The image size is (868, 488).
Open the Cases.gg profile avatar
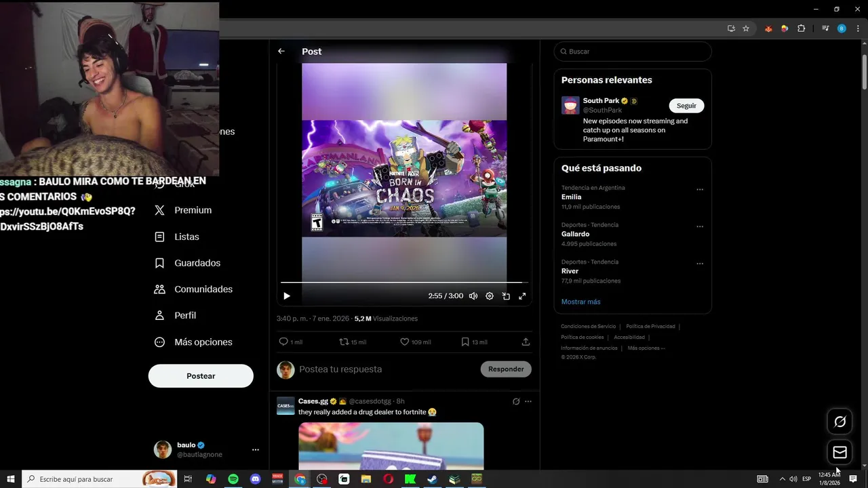[x=285, y=406]
